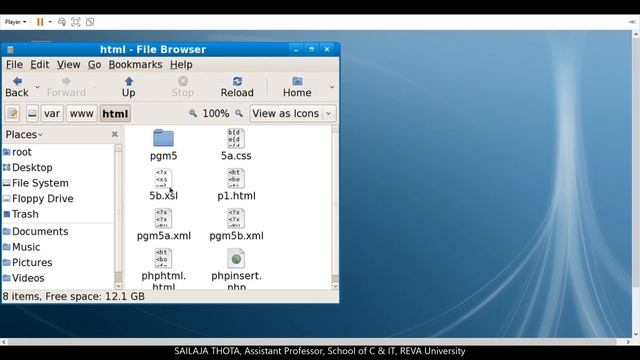Screen dimensions: 640x360
Task: Open power options dropdown beside pause
Action: coord(50,22)
